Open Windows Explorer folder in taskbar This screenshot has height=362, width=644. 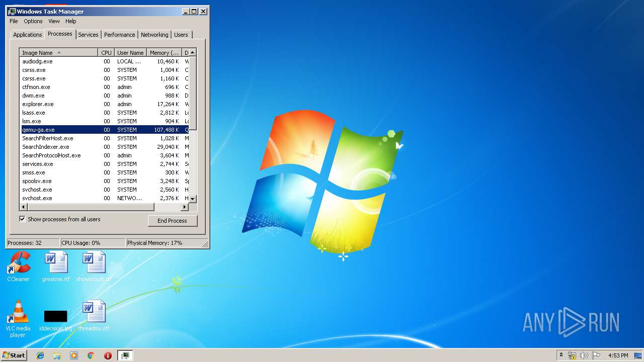pyautogui.click(x=57, y=355)
